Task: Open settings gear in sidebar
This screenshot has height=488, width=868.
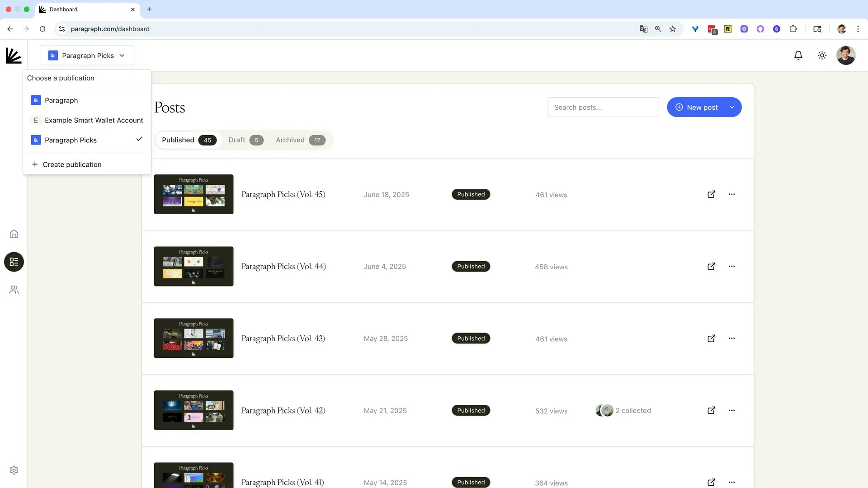Action: [x=14, y=470]
